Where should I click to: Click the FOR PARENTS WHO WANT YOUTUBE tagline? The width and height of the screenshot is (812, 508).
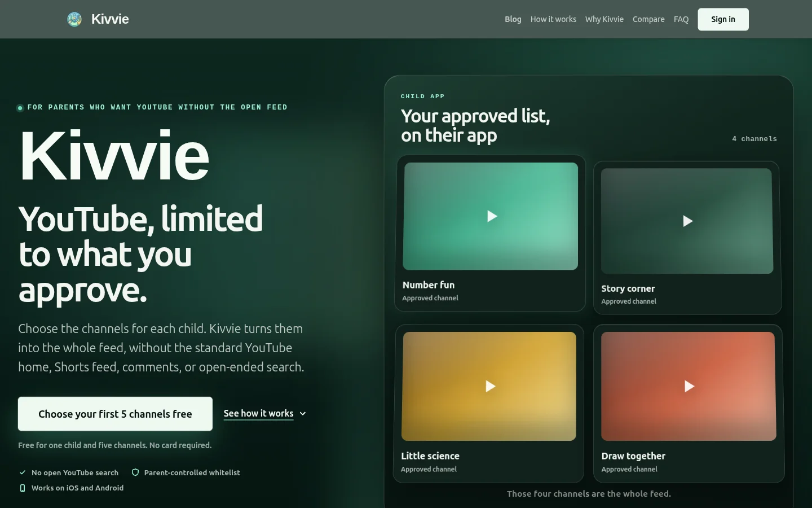(x=157, y=107)
